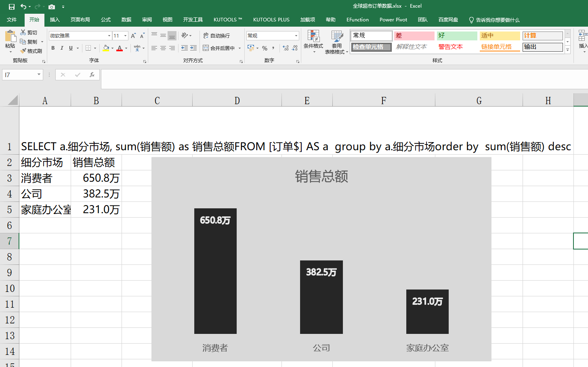588x367 pixels.
Task: Click the increase decimal icon
Action: [286, 48]
